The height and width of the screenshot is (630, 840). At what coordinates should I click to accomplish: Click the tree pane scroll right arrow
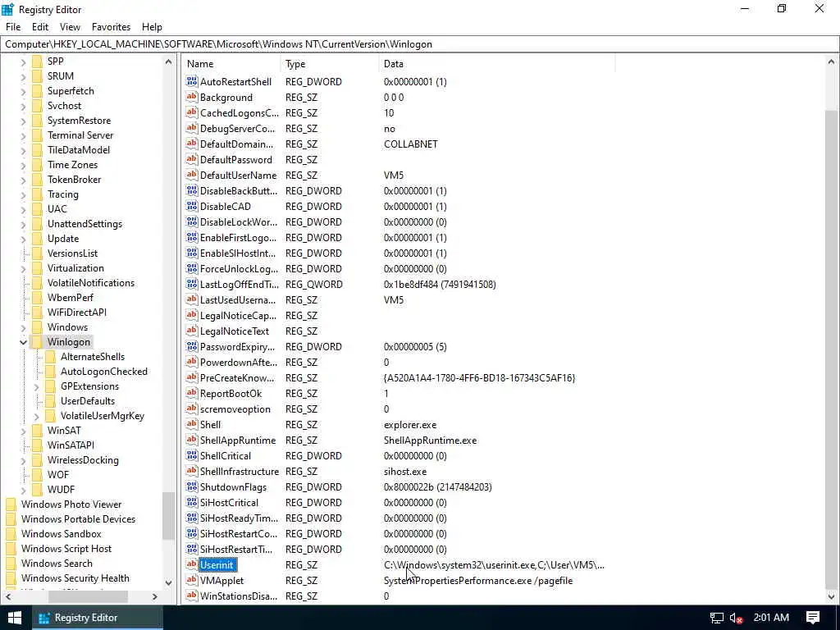(x=155, y=596)
